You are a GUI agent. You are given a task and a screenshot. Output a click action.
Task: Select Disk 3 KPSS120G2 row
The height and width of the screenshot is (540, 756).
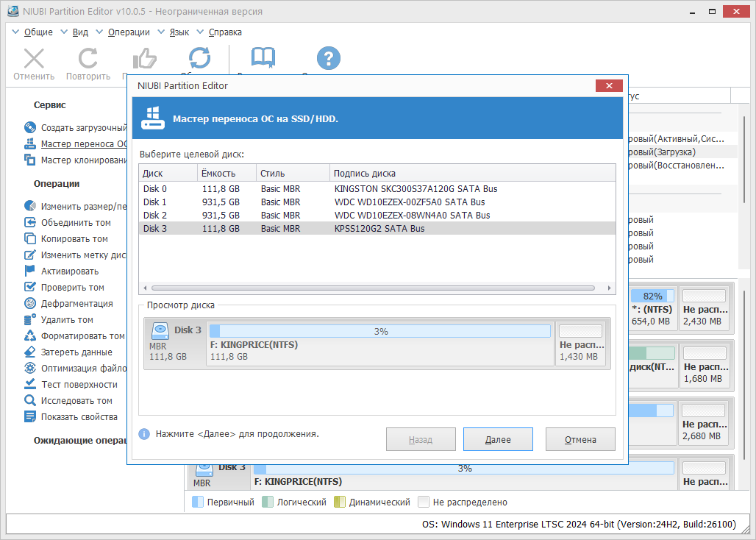tap(377, 229)
